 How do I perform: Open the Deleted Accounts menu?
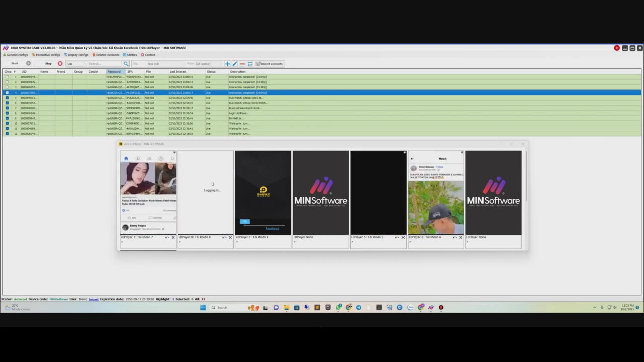coord(106,55)
